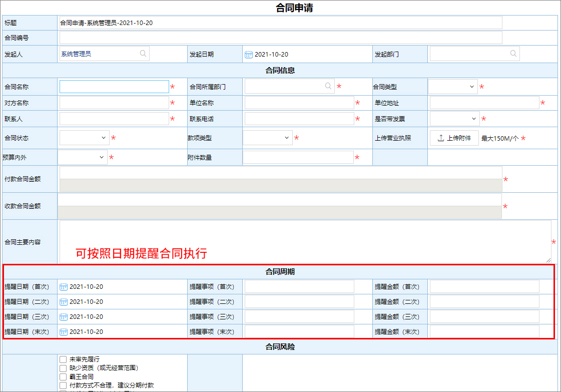
Task: Open the 预算内外 dropdown
Action: [82, 157]
